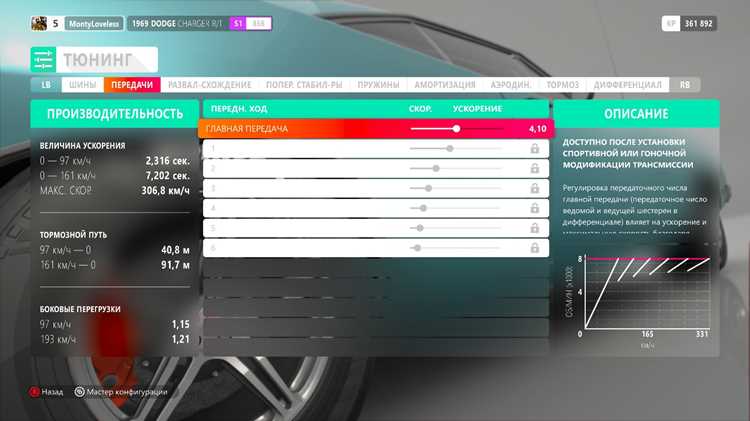The width and height of the screenshot is (750, 421).
Task: Click the lock icon on gear 6 row
Action: pyautogui.click(x=534, y=248)
